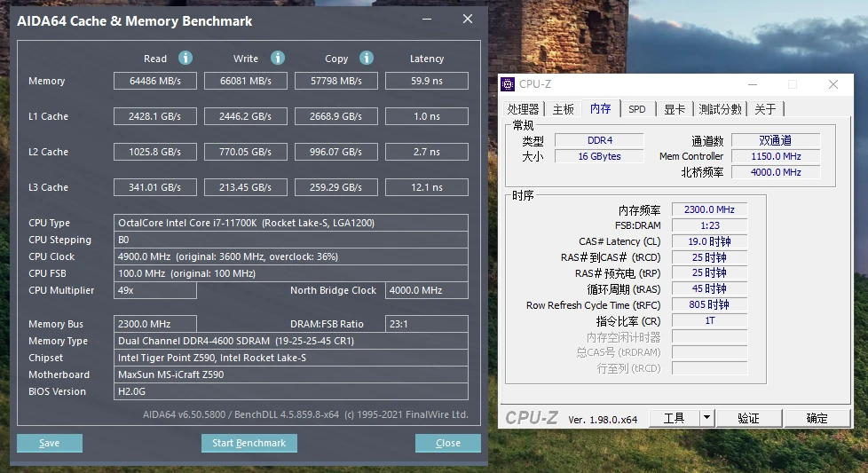The image size is (868, 473).
Task: Click L1 Cache Write value 2446.2 GB/s
Action: tap(246, 116)
